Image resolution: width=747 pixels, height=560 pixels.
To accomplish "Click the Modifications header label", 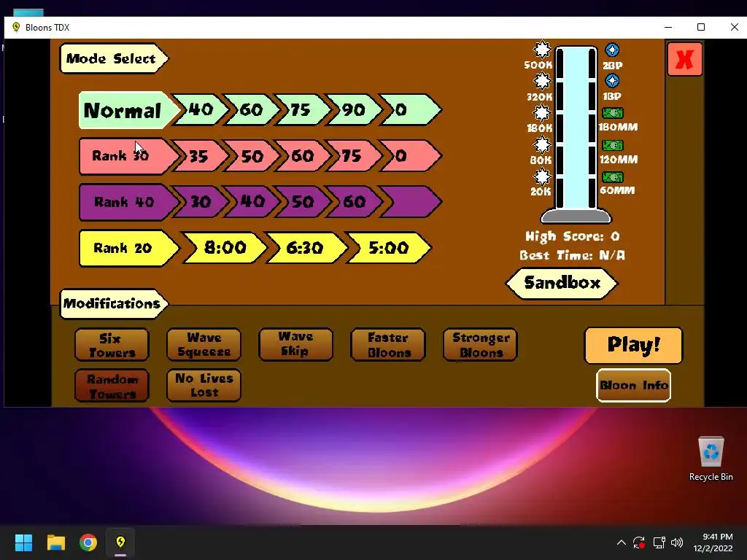I will click(113, 303).
